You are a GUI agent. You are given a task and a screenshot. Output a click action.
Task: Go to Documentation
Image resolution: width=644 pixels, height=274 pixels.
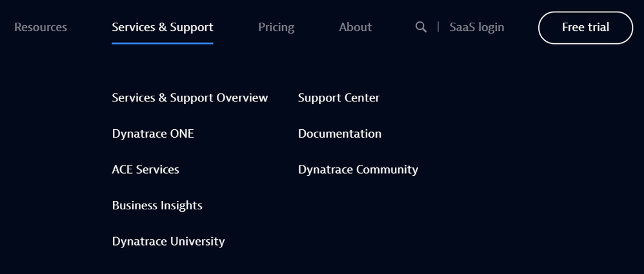[x=339, y=134]
